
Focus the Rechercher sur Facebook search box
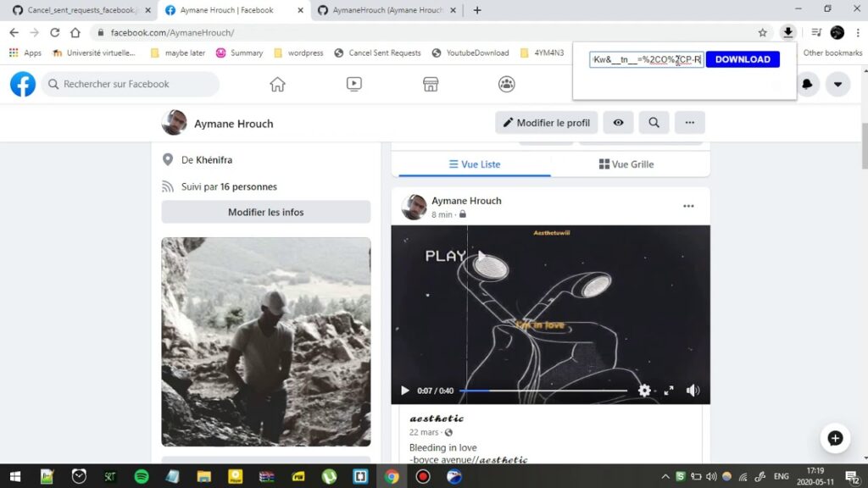131,84
